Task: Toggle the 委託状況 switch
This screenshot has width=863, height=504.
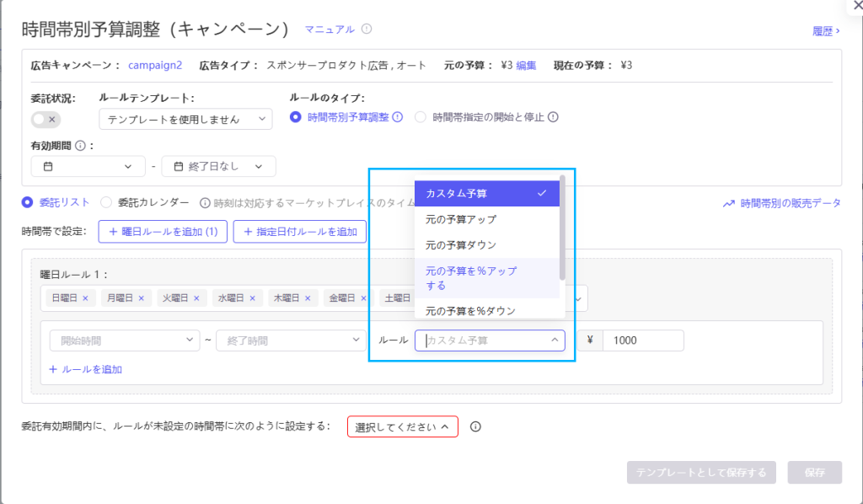Action: (x=46, y=120)
